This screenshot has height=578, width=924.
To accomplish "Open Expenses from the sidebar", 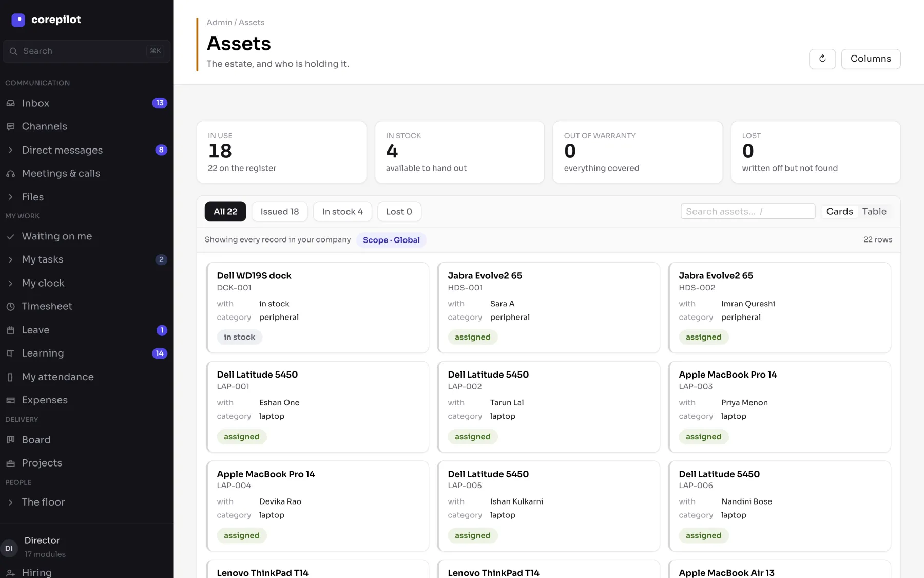I will click(x=86, y=400).
